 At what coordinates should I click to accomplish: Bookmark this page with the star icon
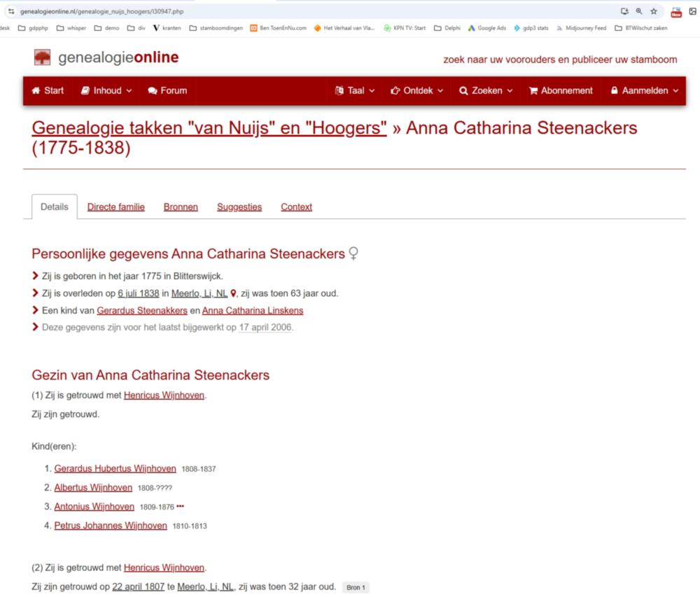pos(654,11)
